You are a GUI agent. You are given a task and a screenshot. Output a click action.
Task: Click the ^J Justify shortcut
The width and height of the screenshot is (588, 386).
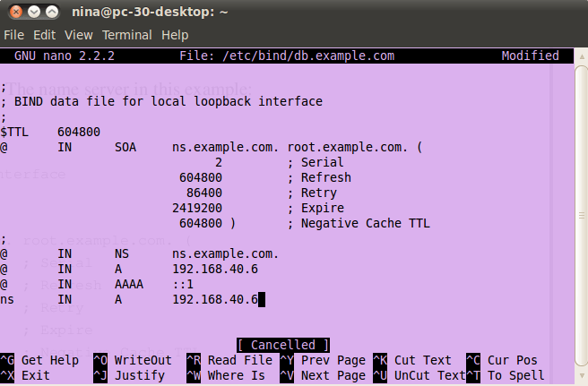[129, 376]
